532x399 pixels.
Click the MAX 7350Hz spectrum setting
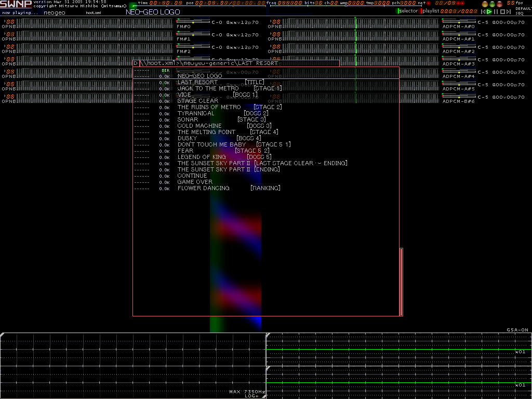click(x=246, y=392)
